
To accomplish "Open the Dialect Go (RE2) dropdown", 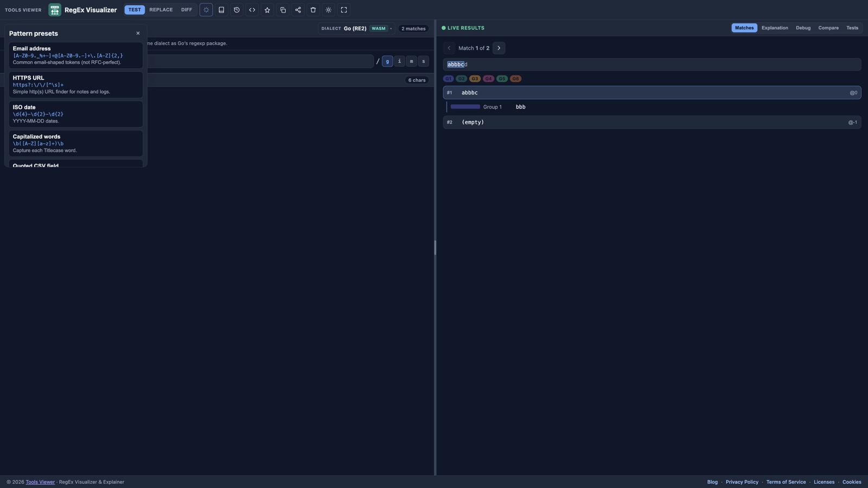I will point(356,28).
